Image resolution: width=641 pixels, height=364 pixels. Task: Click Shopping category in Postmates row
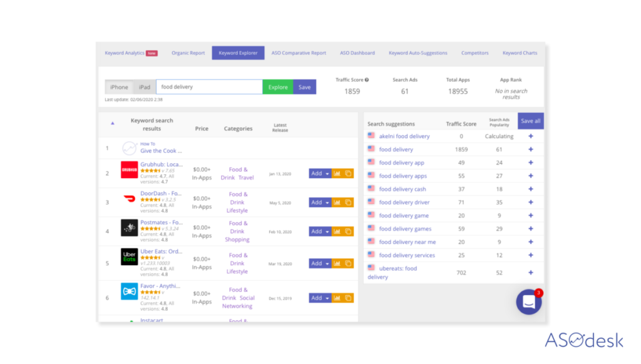[x=237, y=240]
